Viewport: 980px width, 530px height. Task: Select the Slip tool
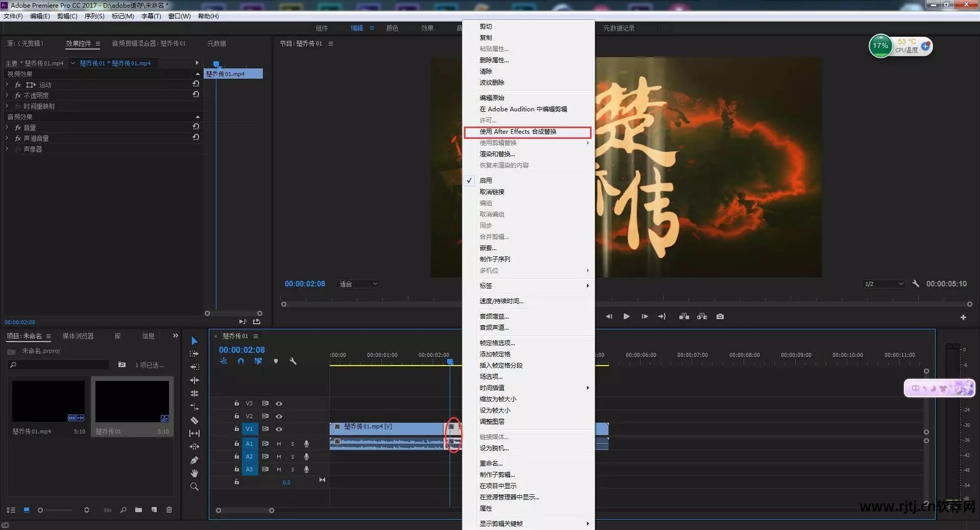pos(194,433)
